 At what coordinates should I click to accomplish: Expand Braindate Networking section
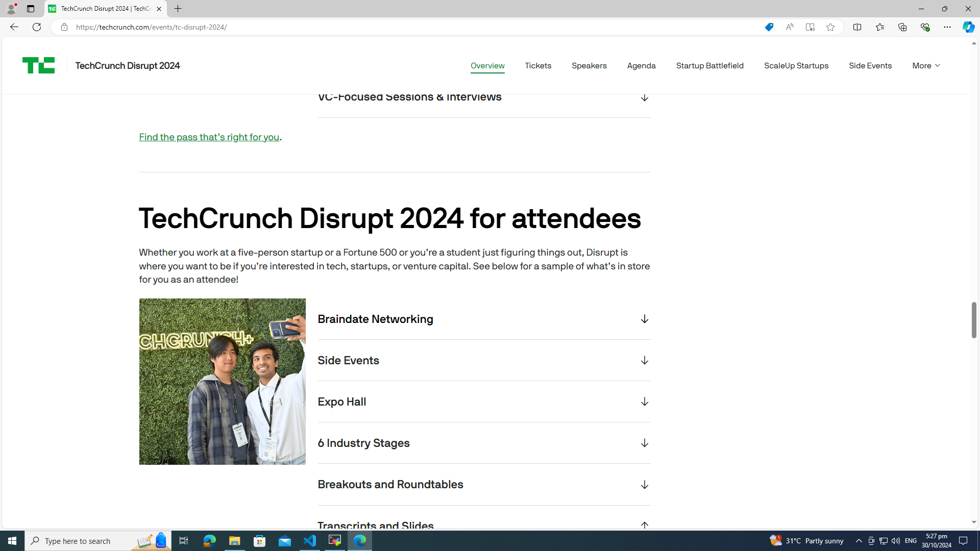484,319
